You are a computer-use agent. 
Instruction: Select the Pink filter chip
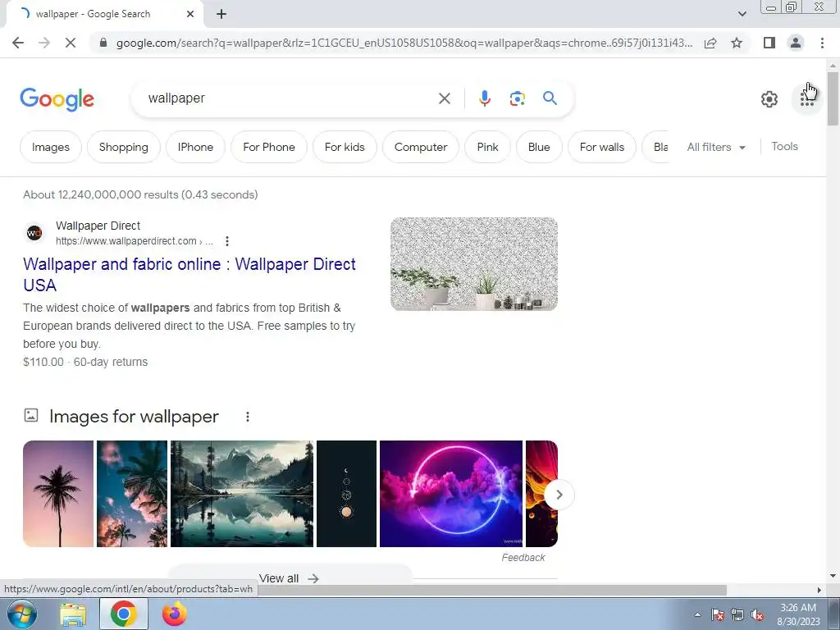pyautogui.click(x=487, y=147)
